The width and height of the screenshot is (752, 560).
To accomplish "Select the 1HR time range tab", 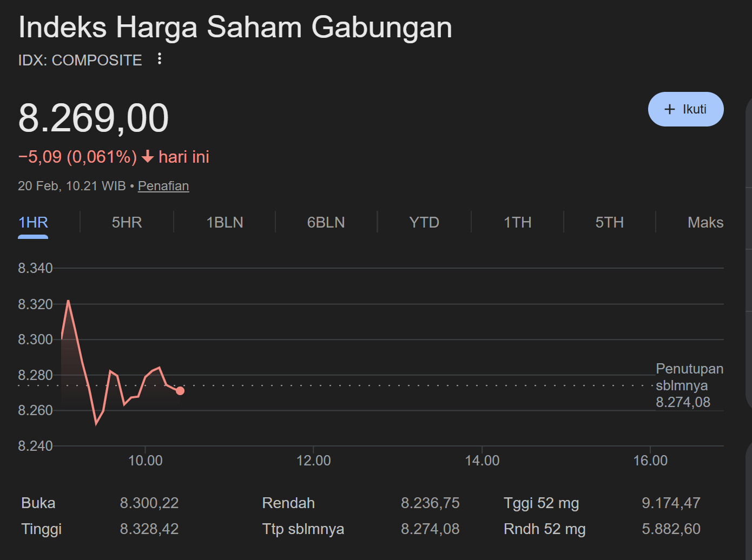I will pos(33,222).
